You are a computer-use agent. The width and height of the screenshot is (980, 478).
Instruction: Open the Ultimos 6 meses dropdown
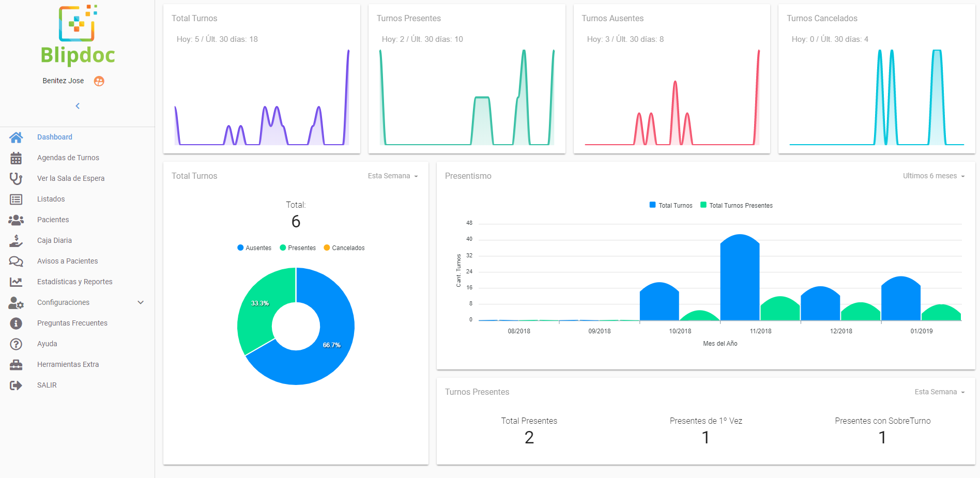(x=933, y=176)
